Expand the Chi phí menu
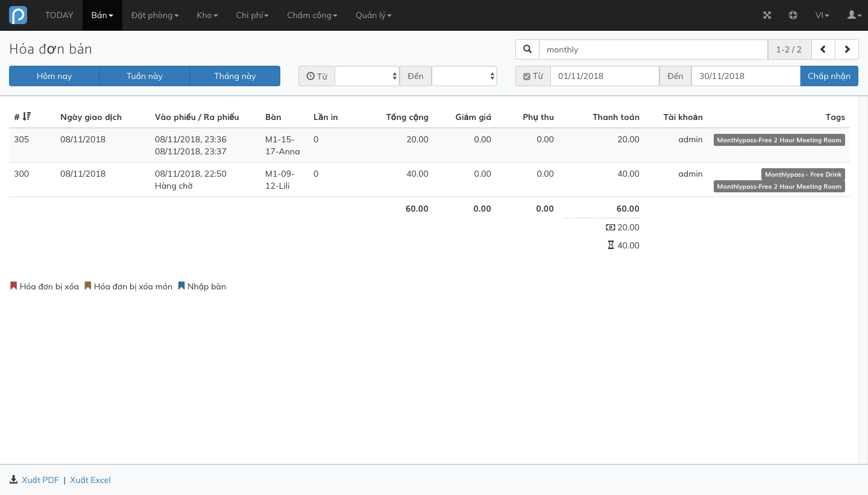868x495 pixels. 253,15
